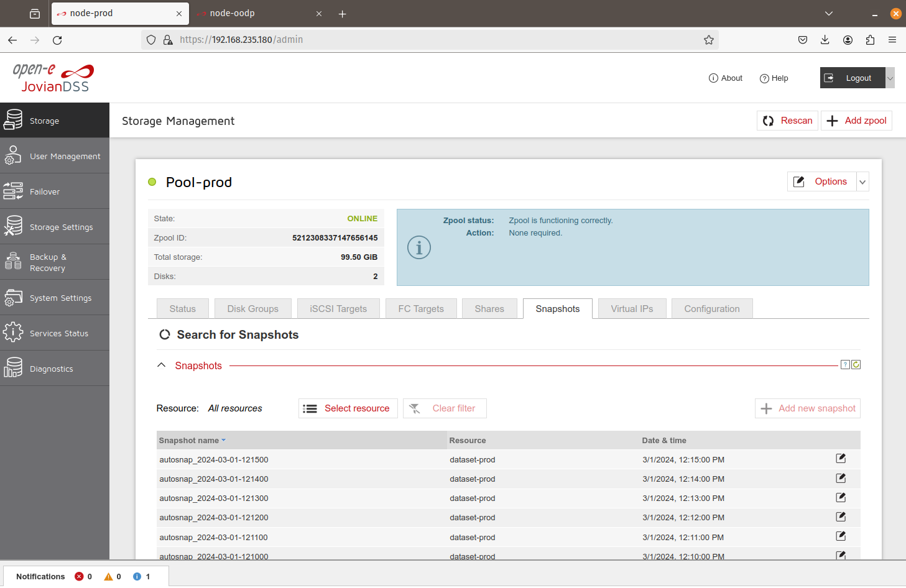Edit snapshot autosnap_2024-03-01-121300
Viewport: 906px width, 588px height.
(x=841, y=497)
